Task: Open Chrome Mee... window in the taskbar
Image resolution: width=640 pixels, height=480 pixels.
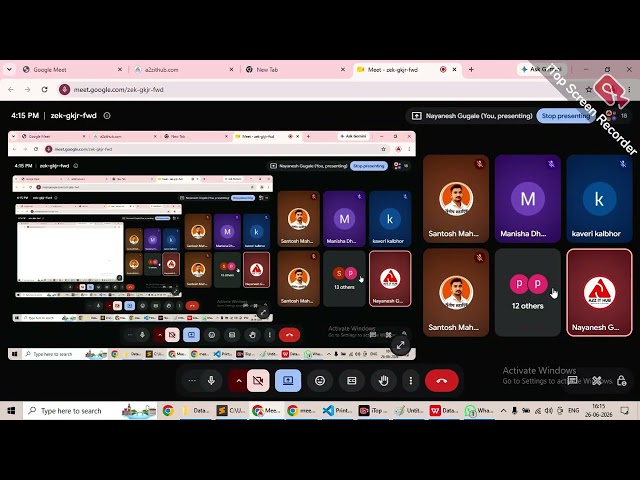Action: pos(266,411)
